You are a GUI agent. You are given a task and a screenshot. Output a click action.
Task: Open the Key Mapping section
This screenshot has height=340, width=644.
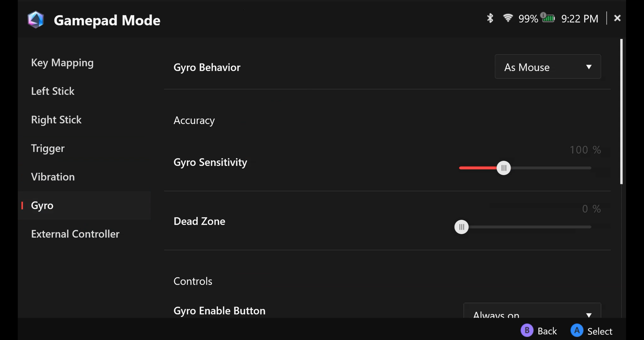click(x=62, y=63)
